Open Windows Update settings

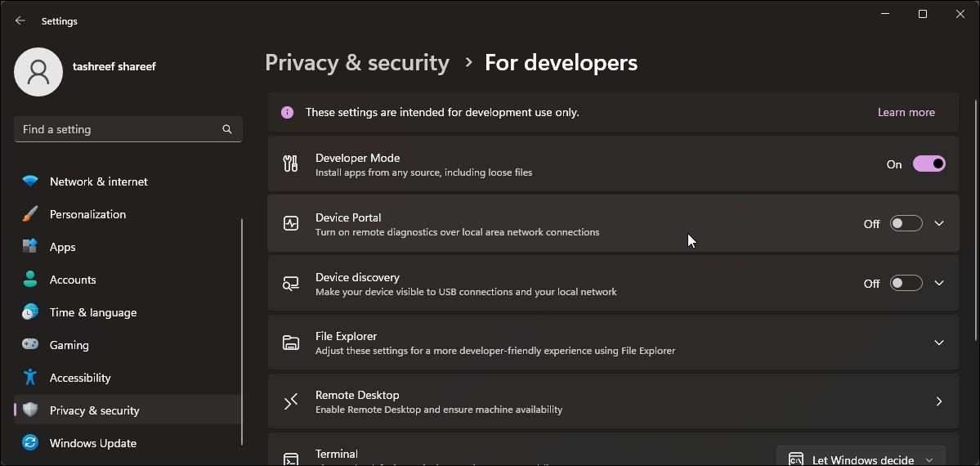pyautogui.click(x=128, y=443)
